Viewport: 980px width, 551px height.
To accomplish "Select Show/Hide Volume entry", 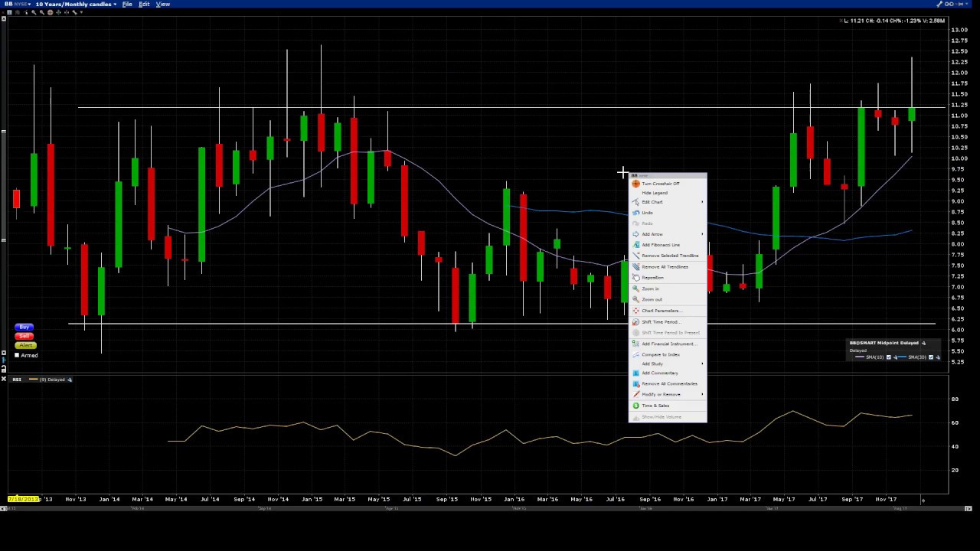I will coord(668,417).
